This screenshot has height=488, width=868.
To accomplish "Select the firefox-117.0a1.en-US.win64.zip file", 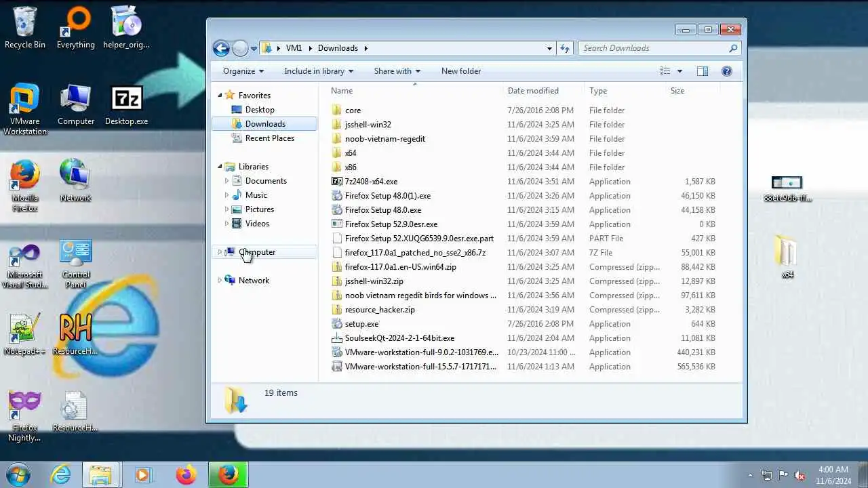I will 524,267.
